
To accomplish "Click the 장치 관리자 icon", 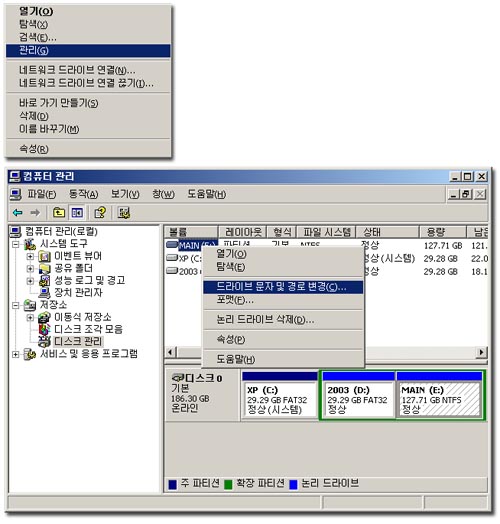I will pyautogui.click(x=45, y=293).
